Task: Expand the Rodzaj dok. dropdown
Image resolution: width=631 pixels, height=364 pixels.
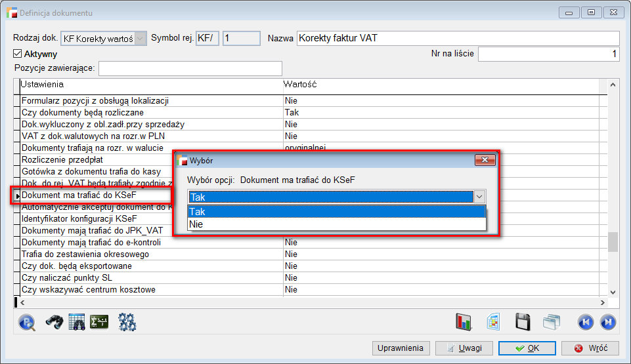Action: pyautogui.click(x=141, y=39)
